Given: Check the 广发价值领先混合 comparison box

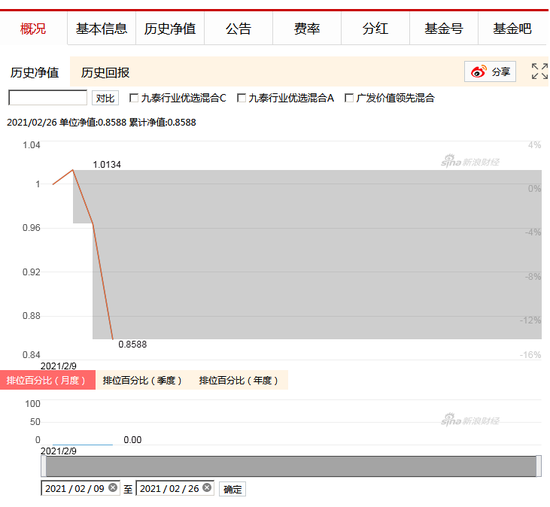Looking at the screenshot, I should pyautogui.click(x=349, y=98).
